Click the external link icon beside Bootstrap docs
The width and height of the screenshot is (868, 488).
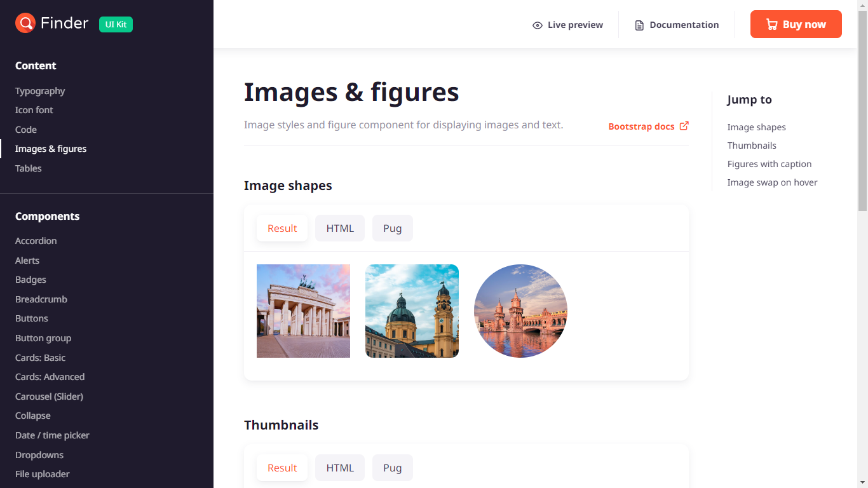(684, 126)
